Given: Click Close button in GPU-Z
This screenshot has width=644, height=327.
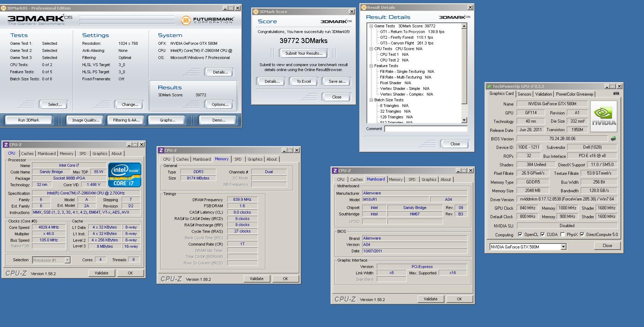Looking at the screenshot, I should tap(607, 246).
